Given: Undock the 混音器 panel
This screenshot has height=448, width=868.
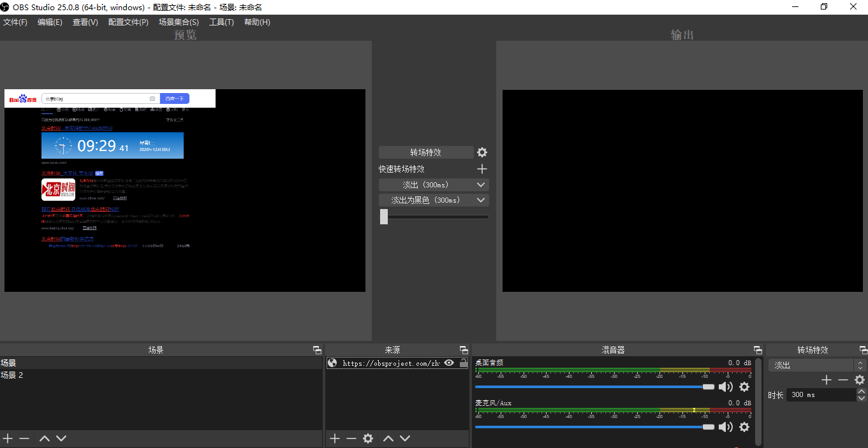Looking at the screenshot, I should click(x=758, y=350).
